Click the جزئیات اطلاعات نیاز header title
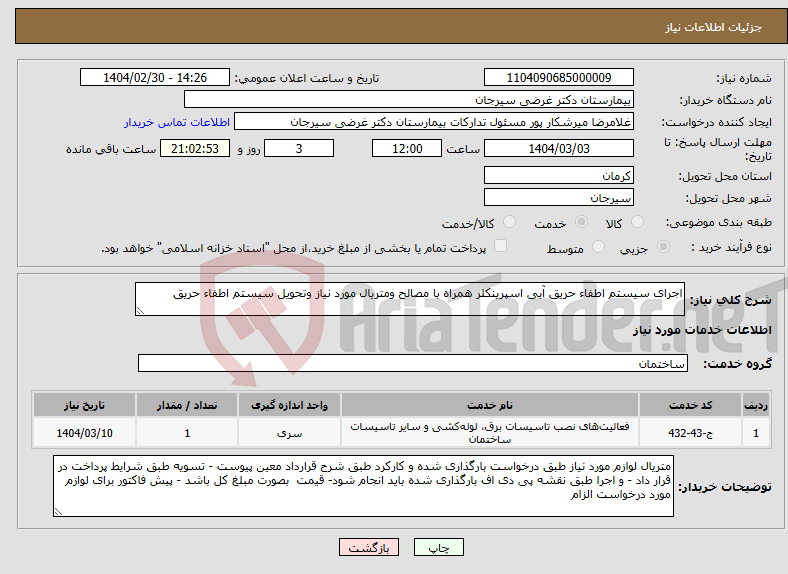Image resolution: width=788 pixels, height=574 pixels. point(714,27)
